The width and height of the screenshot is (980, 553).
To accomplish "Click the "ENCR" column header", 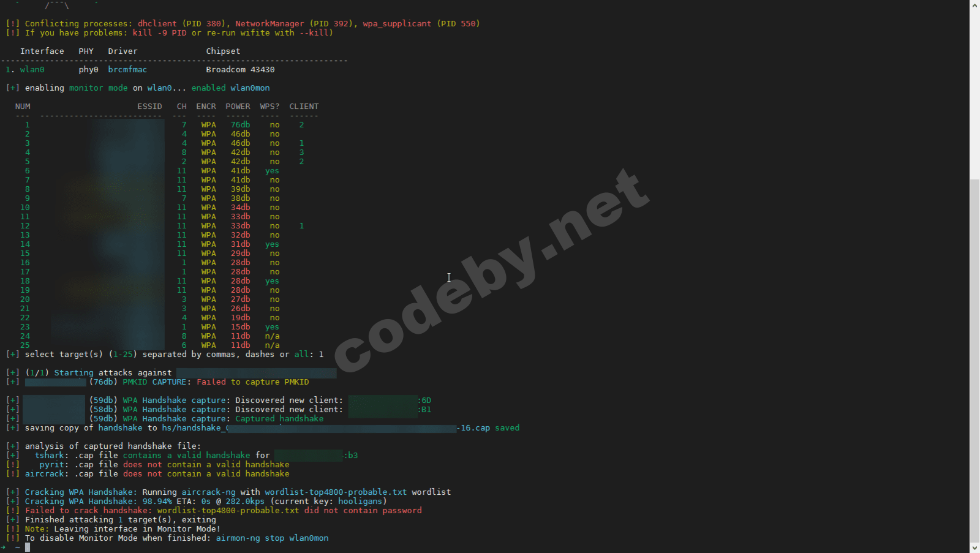I will coord(206,107).
